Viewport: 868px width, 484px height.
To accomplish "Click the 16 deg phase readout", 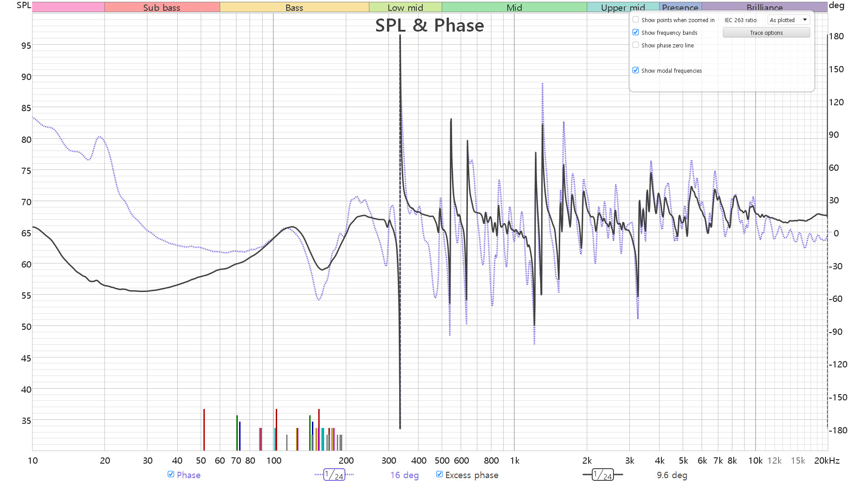I will [405, 475].
